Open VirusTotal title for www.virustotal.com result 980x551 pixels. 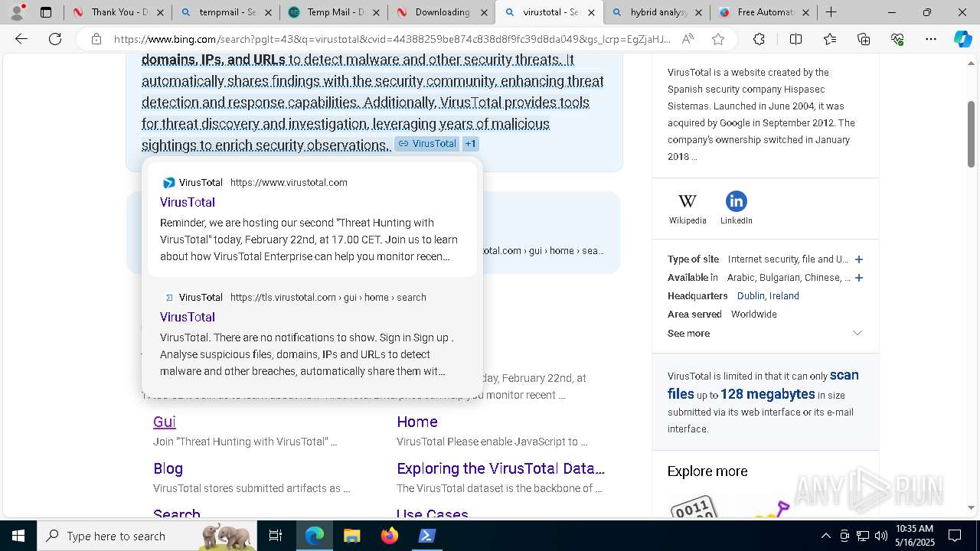pyautogui.click(x=188, y=202)
